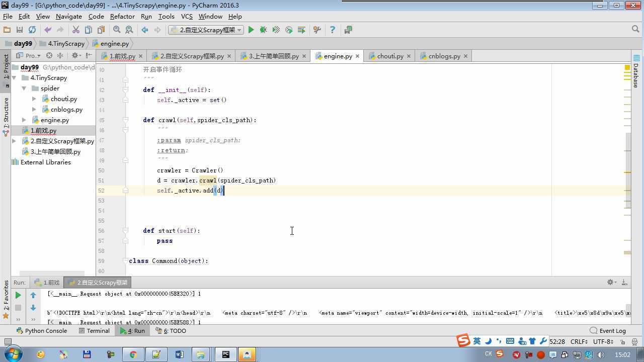Click the JetBrains tasks icon in toolbar

348,30
